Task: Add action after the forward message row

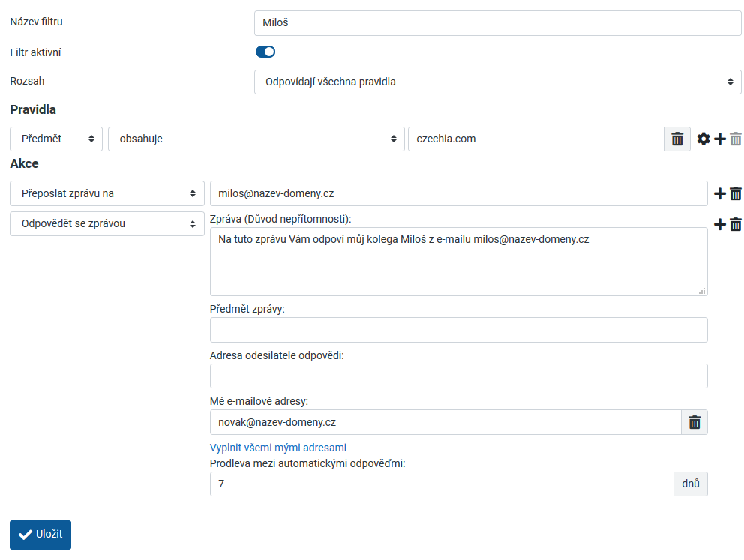Action: point(719,193)
